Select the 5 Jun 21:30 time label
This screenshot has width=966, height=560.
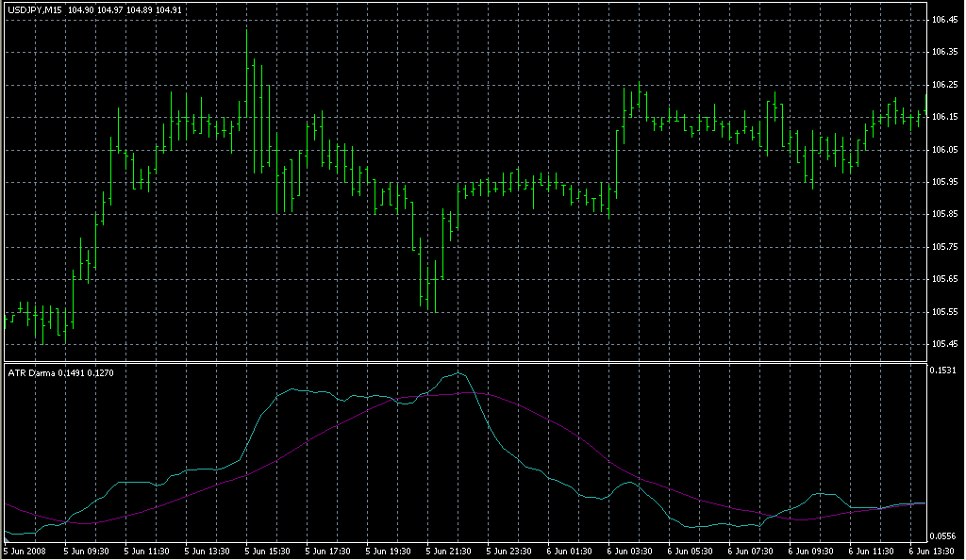(x=449, y=551)
